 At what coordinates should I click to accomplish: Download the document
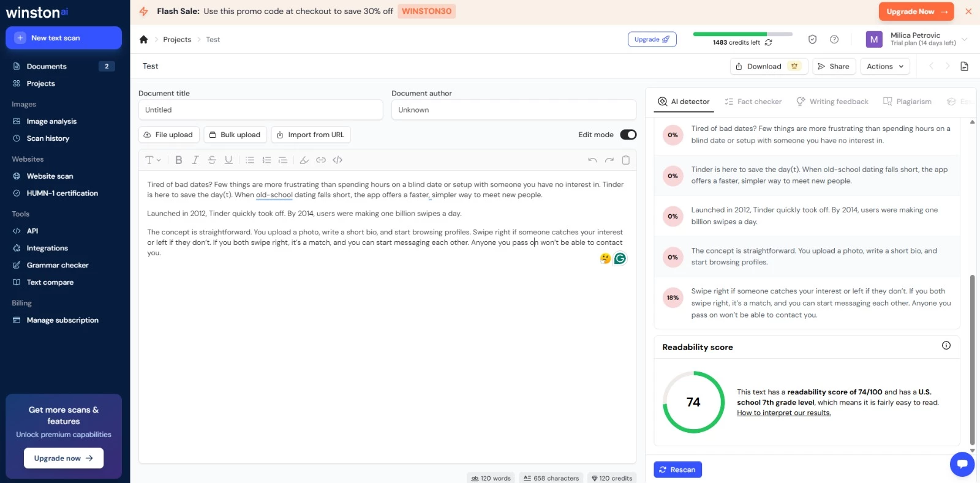point(769,66)
